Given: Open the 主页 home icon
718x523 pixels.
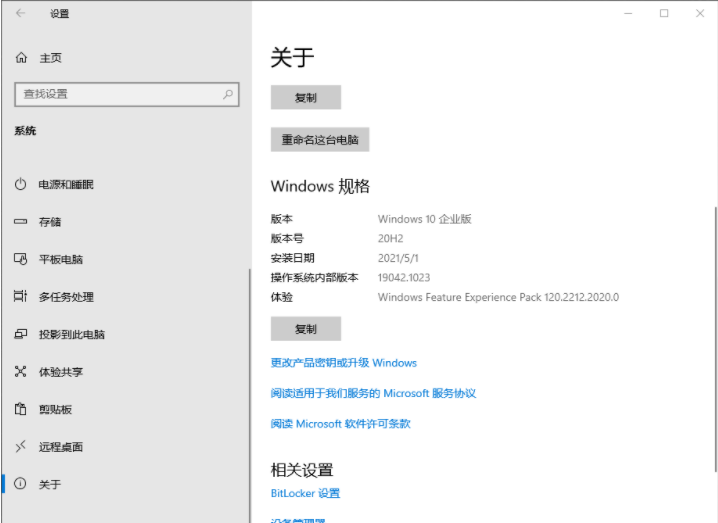Looking at the screenshot, I should pyautogui.click(x=21, y=59).
